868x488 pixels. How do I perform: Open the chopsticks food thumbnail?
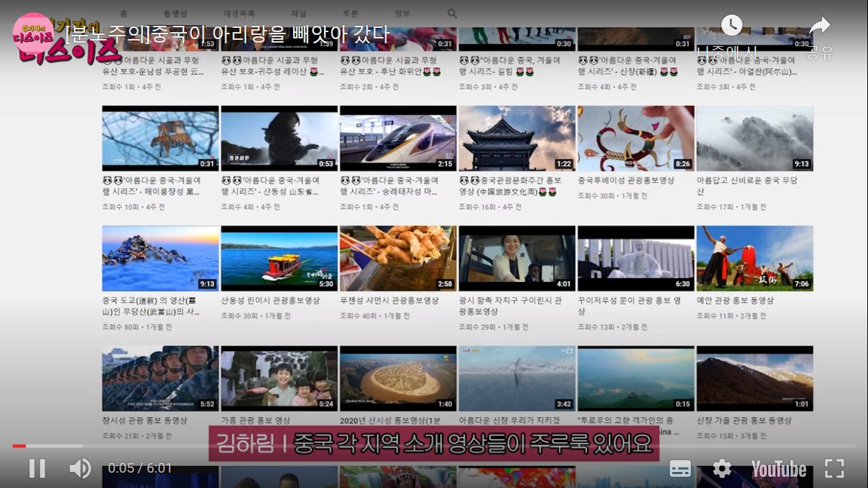398,258
